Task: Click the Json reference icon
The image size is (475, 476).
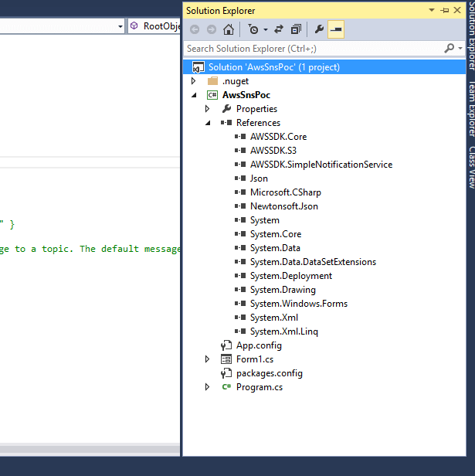Action: tap(240, 178)
